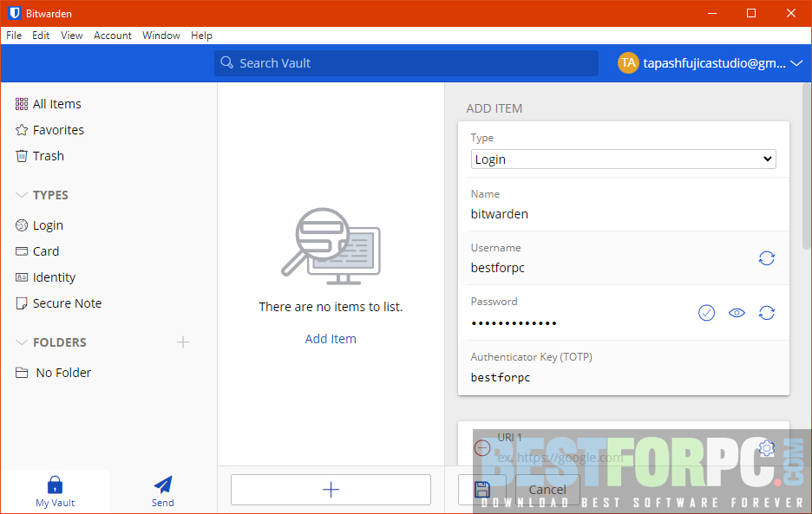Filter by Card type icon
The image size is (812, 514).
pos(21,251)
